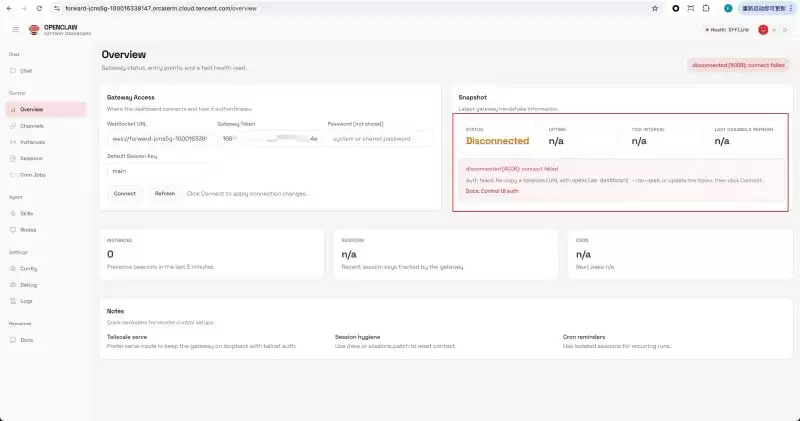This screenshot has width=800, height=421.
Task: Click the Session hygiene note heading
Action: 357,337
